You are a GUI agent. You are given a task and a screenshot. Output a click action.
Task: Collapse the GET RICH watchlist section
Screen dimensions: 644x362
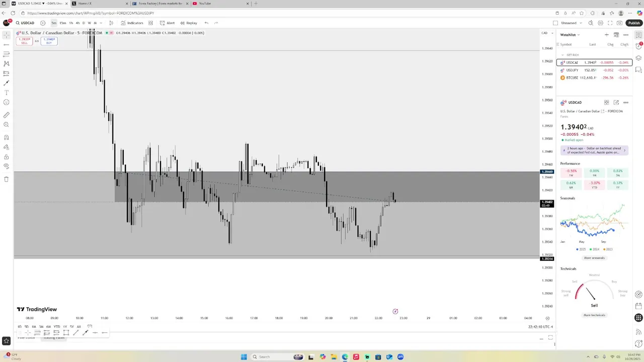[x=562, y=55]
